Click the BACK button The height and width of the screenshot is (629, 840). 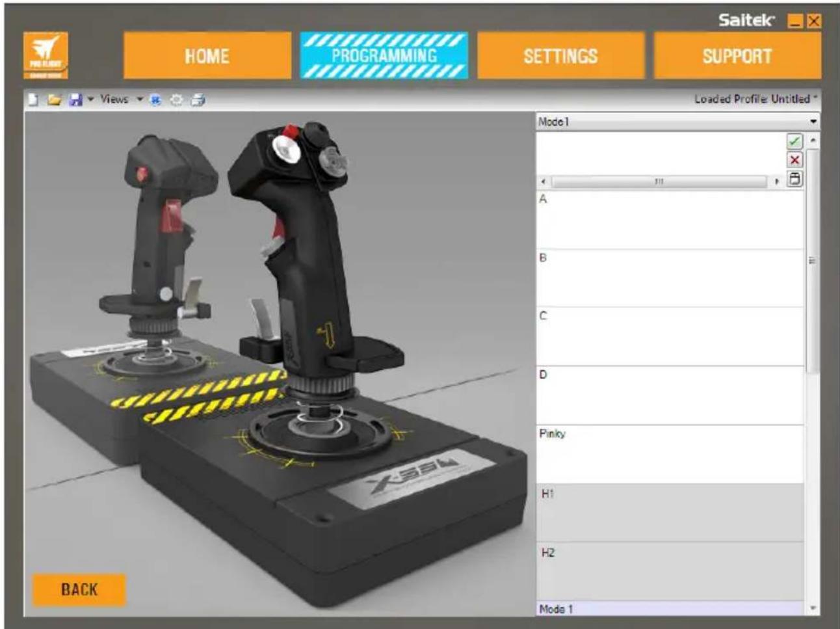[79, 589]
